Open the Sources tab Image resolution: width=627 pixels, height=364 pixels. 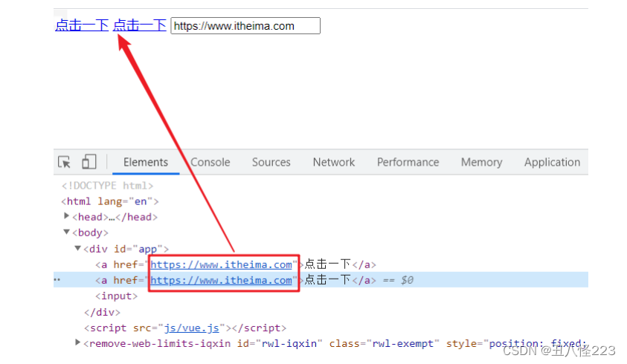coord(271,162)
